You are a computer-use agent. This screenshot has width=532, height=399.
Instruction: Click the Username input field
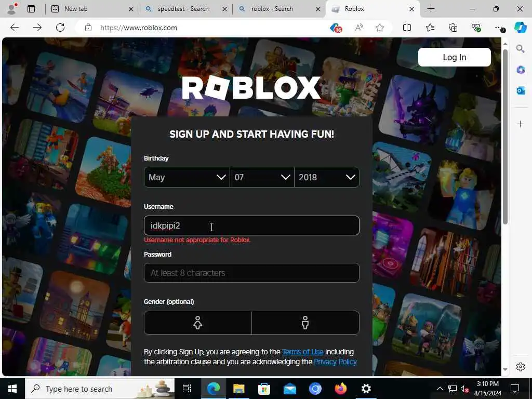tap(251, 225)
